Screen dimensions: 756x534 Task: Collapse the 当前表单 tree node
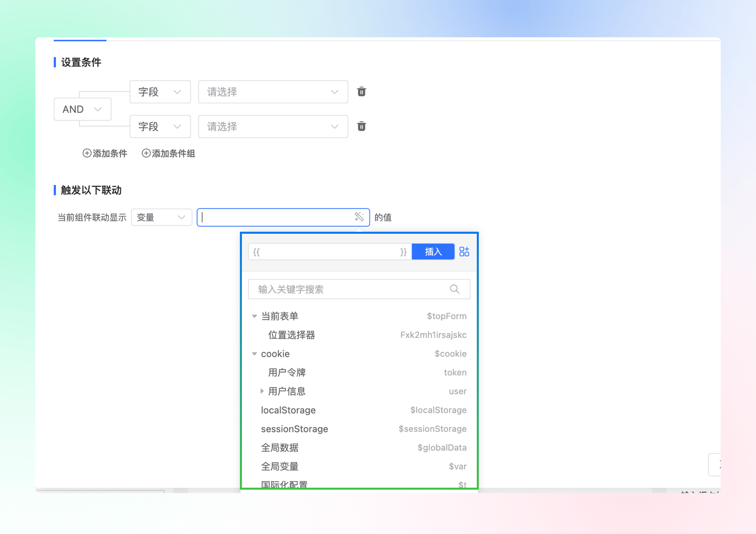(x=255, y=316)
